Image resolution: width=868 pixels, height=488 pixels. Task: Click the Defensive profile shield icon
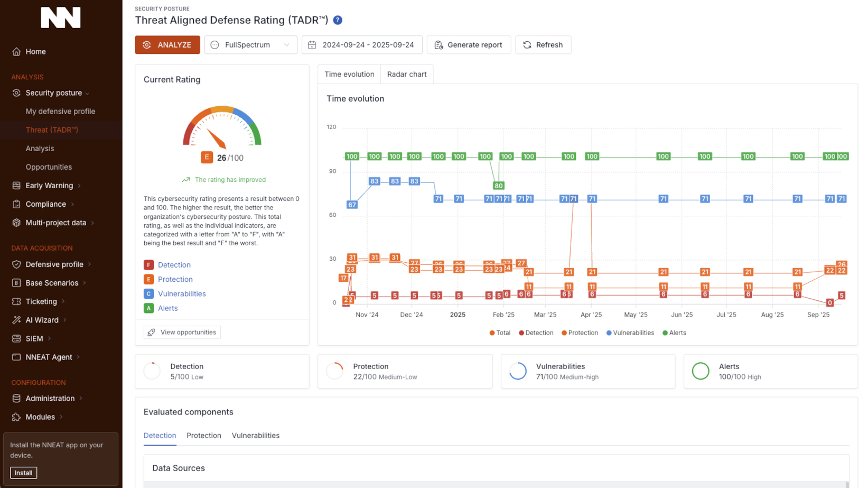click(x=16, y=264)
